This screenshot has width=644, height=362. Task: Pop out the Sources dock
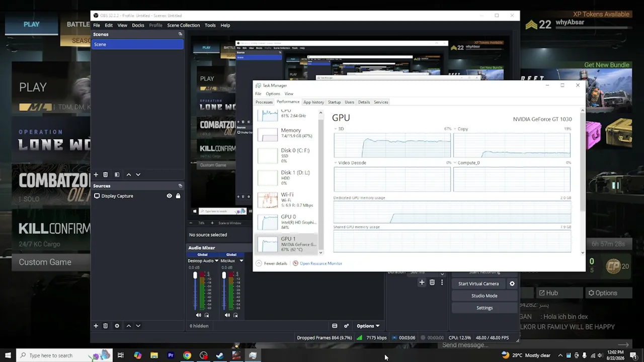(180, 186)
